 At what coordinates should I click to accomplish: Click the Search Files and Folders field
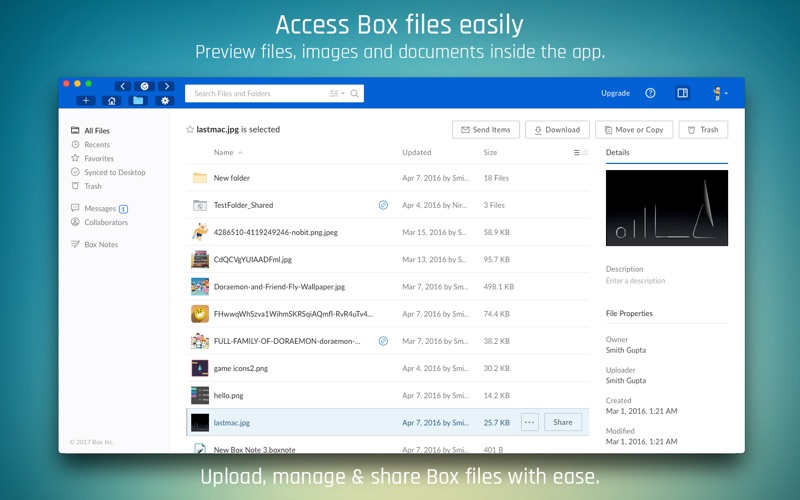pyautogui.click(x=274, y=93)
